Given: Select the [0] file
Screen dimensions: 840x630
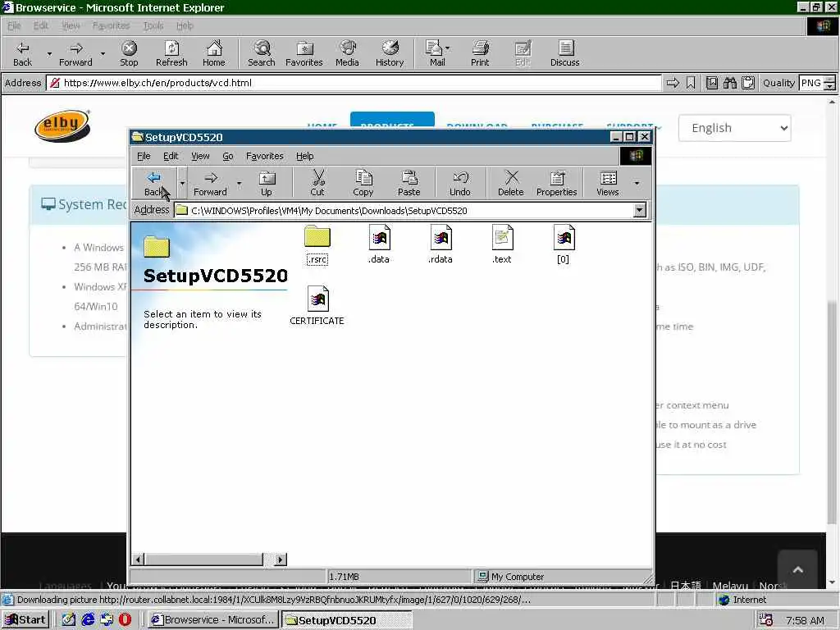Looking at the screenshot, I should point(564,245).
